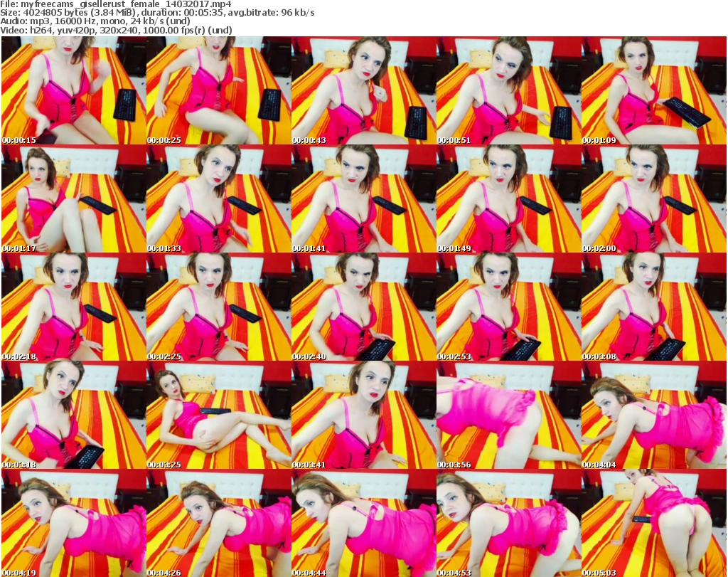728x577 pixels.
Task: Select the frame stamped 00:03:41
Action: click(363, 415)
